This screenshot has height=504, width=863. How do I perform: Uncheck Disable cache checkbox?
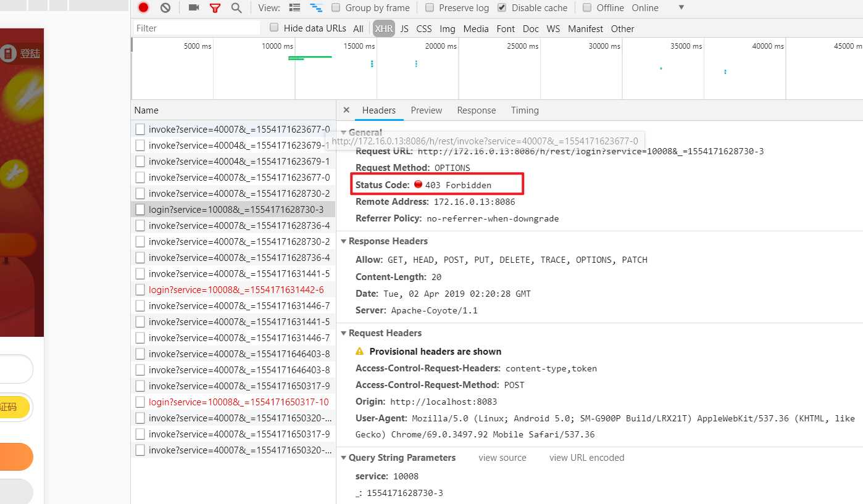pyautogui.click(x=502, y=8)
